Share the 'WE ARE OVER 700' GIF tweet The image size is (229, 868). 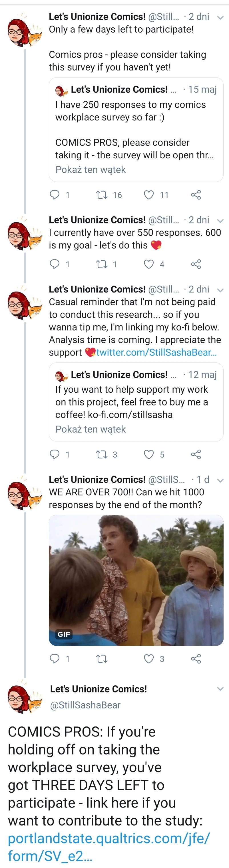[x=196, y=658]
